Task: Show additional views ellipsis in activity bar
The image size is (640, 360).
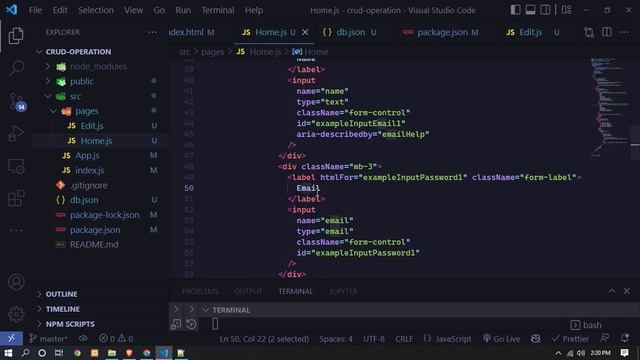Action: click(x=16, y=230)
